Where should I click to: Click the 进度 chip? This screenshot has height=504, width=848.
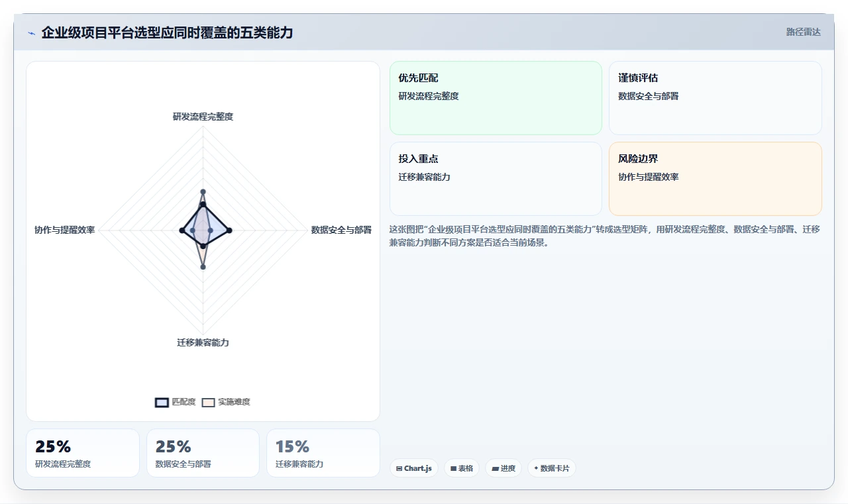point(503,468)
